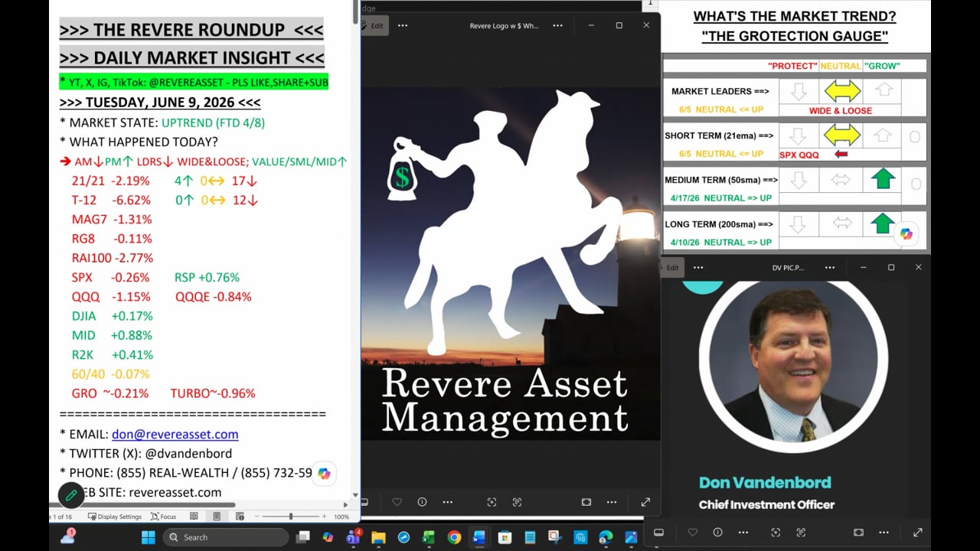This screenshot has width=980, height=551.
Task: Open File Explorer from the taskbar
Action: (x=378, y=537)
